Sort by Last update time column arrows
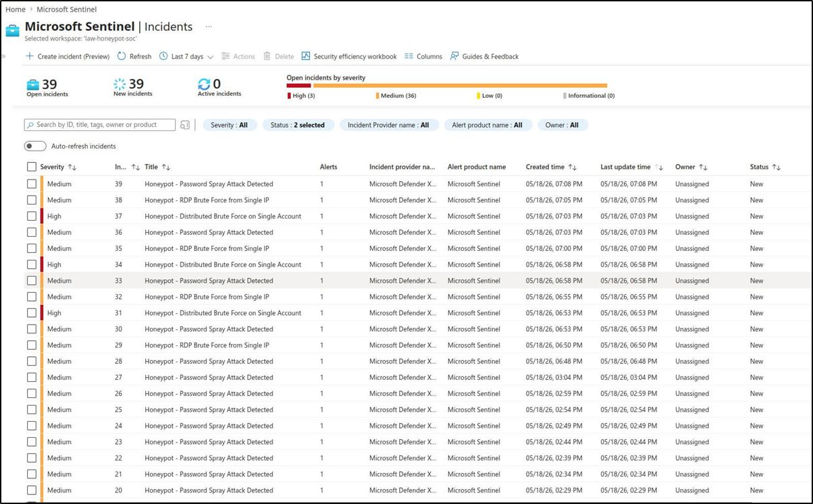This screenshot has width=813, height=504. [x=660, y=167]
